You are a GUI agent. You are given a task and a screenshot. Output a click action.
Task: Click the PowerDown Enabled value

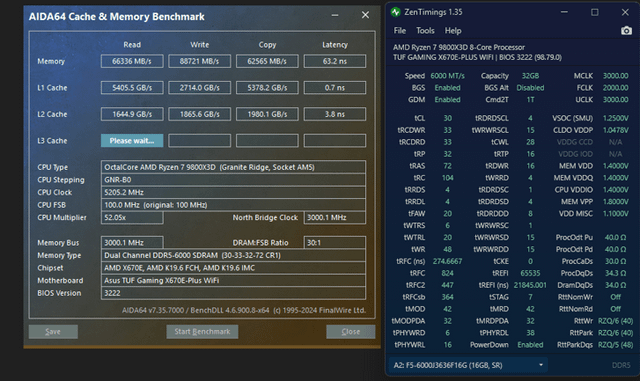coord(530,345)
